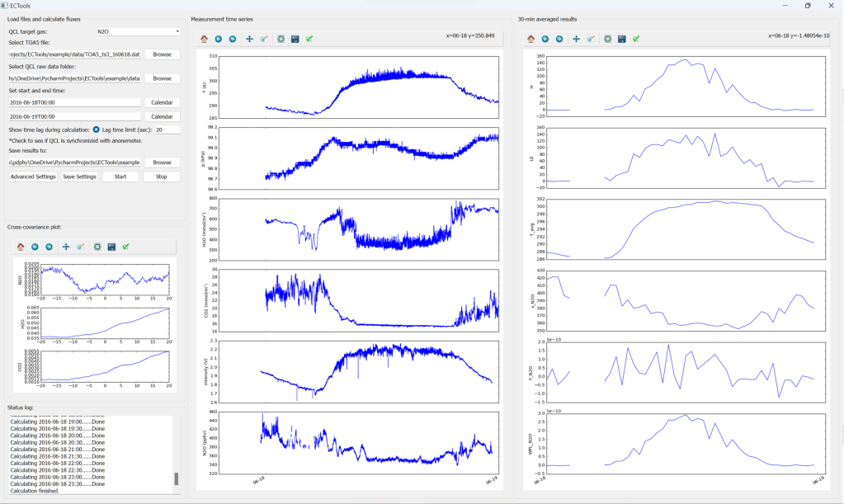Reset the Cross-covariance plot with Home icon
This screenshot has height=504, width=844.
tap(21, 247)
